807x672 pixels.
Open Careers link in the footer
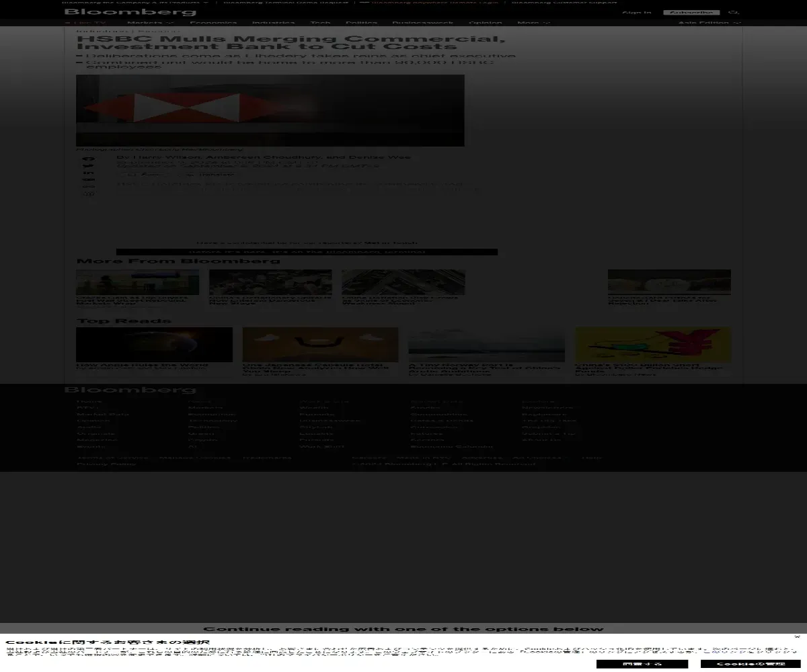369,458
